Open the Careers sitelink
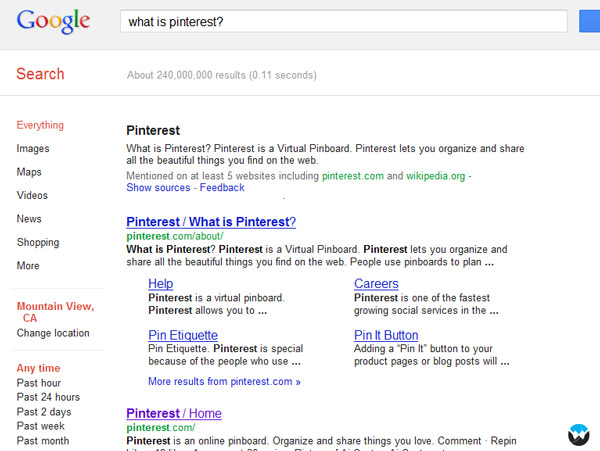 (376, 283)
